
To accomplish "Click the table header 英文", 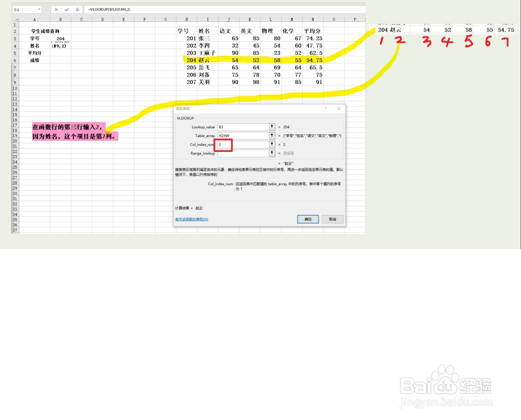I will point(250,31).
